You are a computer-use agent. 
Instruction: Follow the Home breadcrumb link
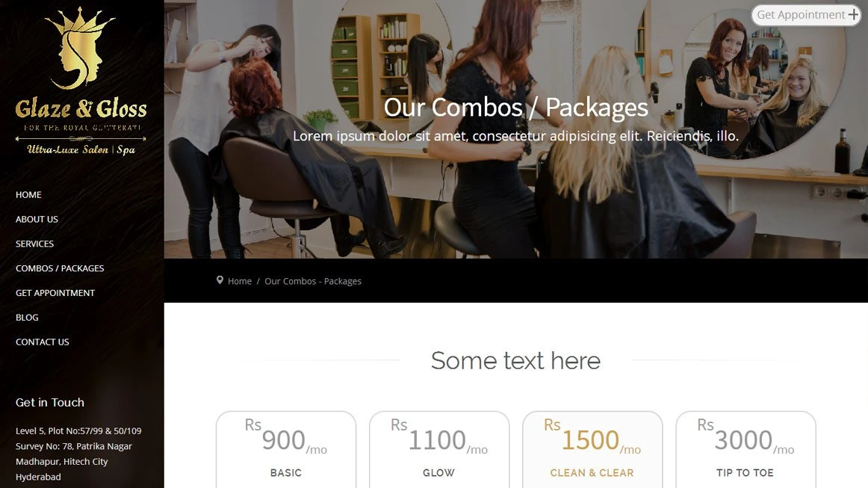pos(240,282)
